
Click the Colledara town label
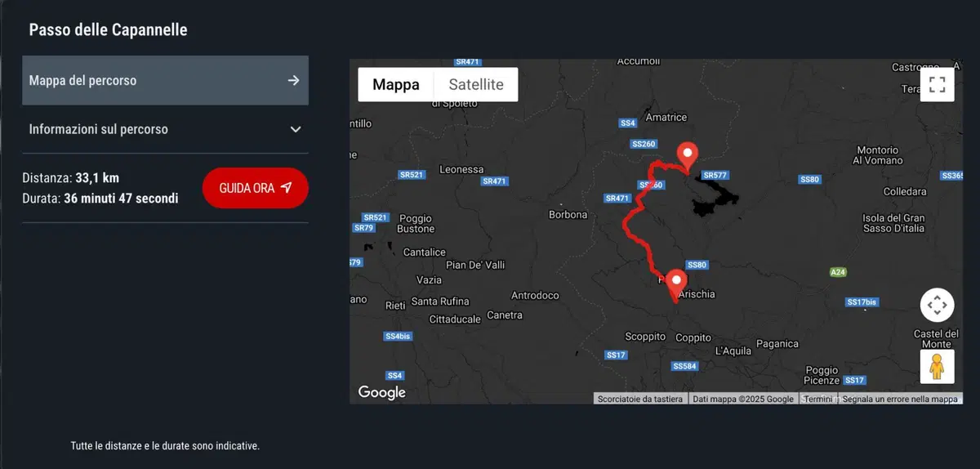coord(905,191)
